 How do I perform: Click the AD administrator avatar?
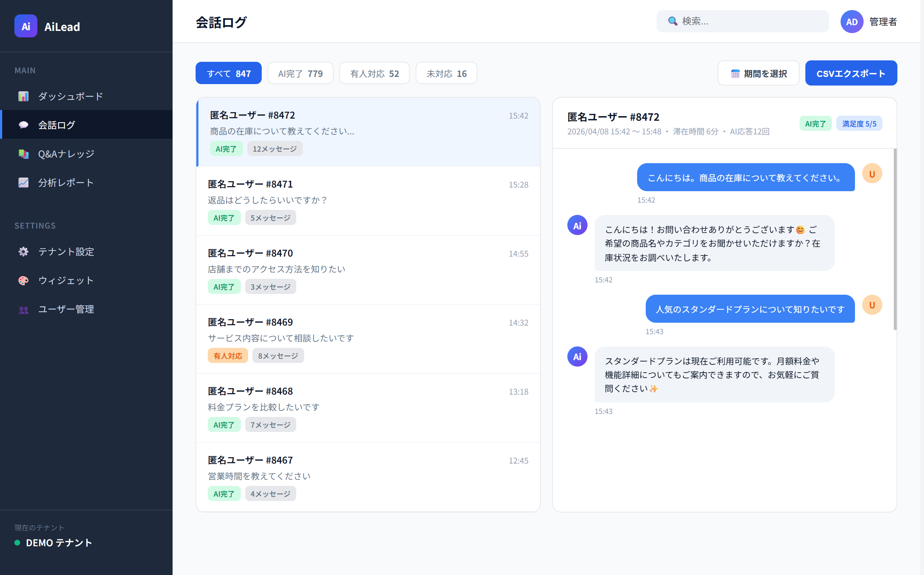[852, 22]
